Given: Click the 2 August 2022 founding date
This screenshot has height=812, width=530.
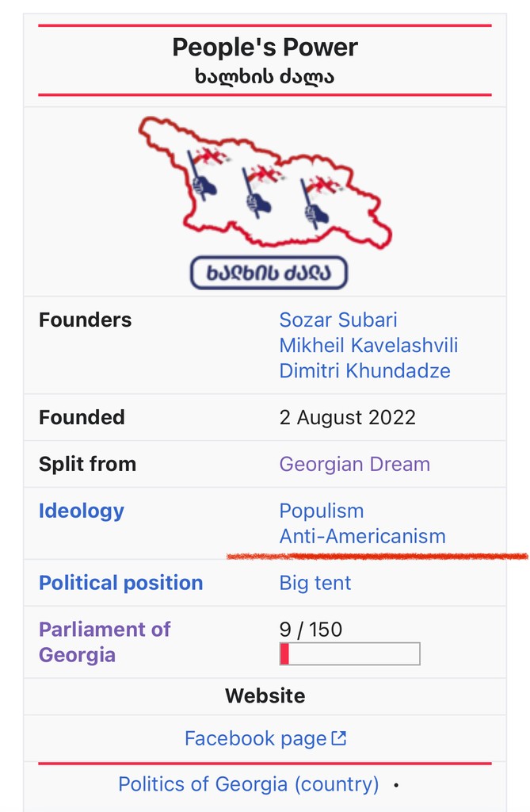Looking at the screenshot, I should point(347,417).
